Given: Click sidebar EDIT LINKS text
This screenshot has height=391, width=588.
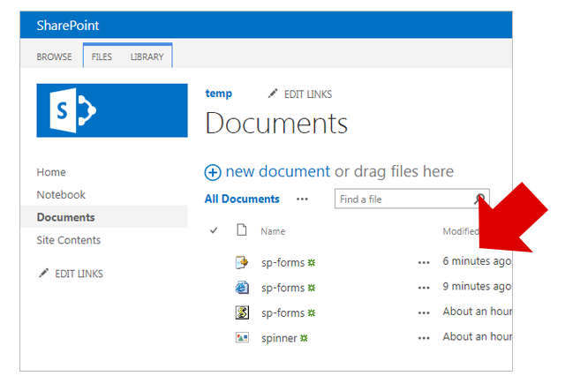Looking at the screenshot, I should [x=79, y=274].
